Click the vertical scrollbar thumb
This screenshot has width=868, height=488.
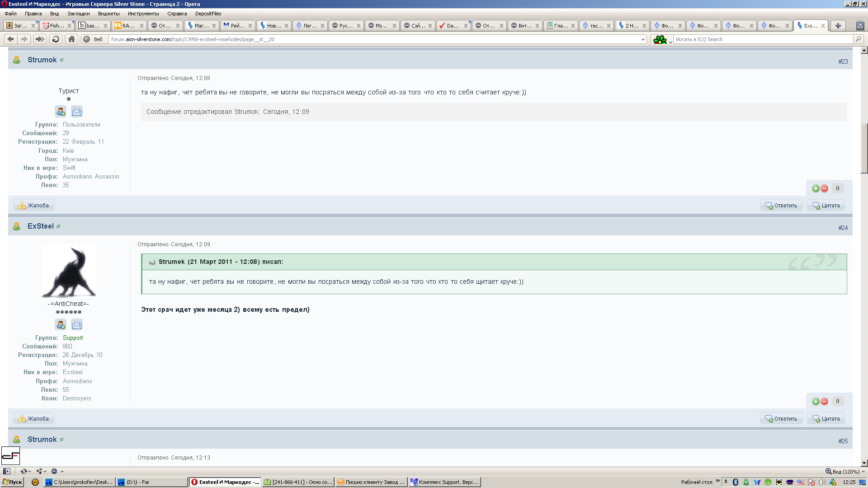pyautogui.click(x=864, y=149)
